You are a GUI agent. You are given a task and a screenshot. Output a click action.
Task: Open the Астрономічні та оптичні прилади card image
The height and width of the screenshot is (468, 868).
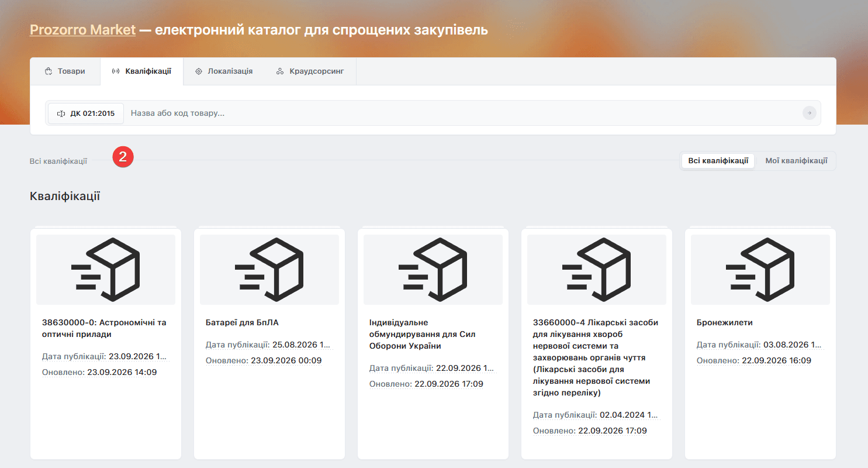click(x=106, y=270)
